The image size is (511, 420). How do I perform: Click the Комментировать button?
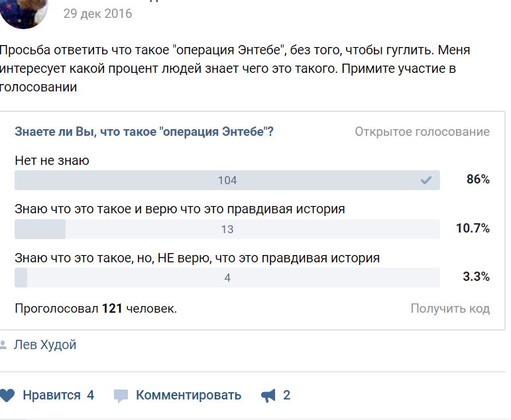point(189,395)
